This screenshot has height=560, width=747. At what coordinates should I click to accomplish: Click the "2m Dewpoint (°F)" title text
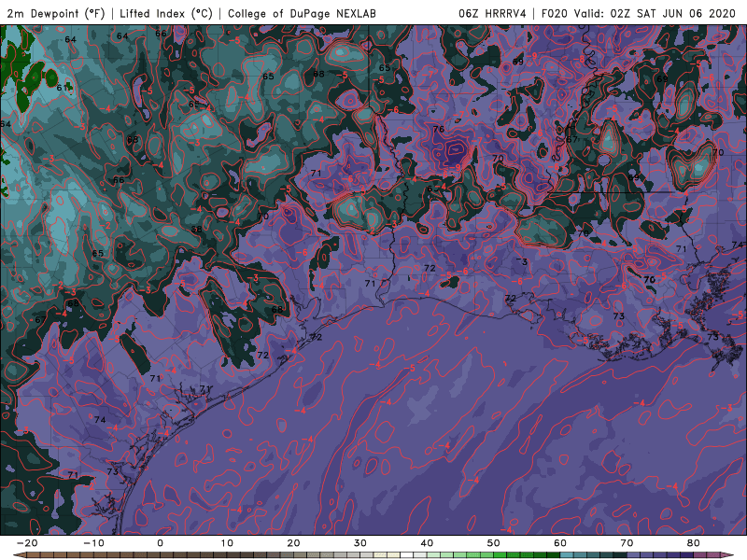tap(56, 13)
